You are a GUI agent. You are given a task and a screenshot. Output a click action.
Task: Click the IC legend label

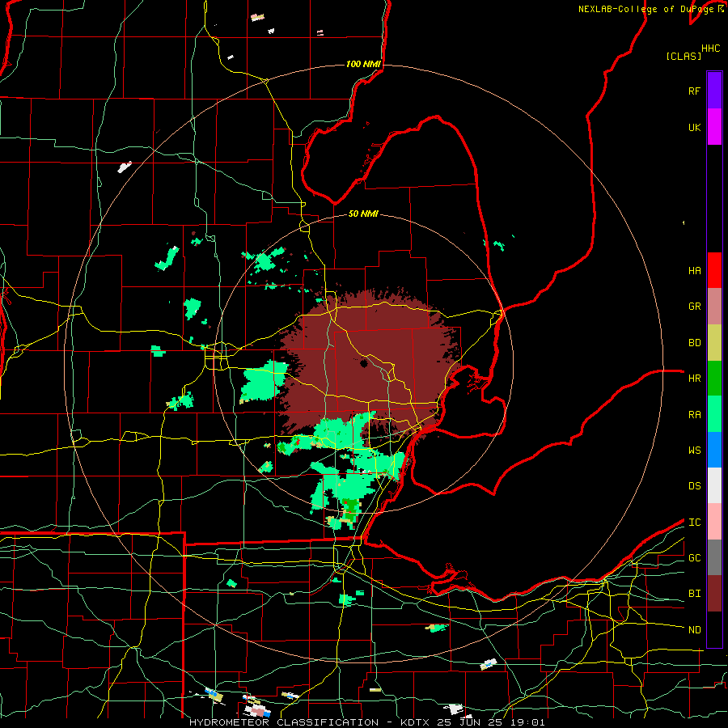[x=694, y=523]
